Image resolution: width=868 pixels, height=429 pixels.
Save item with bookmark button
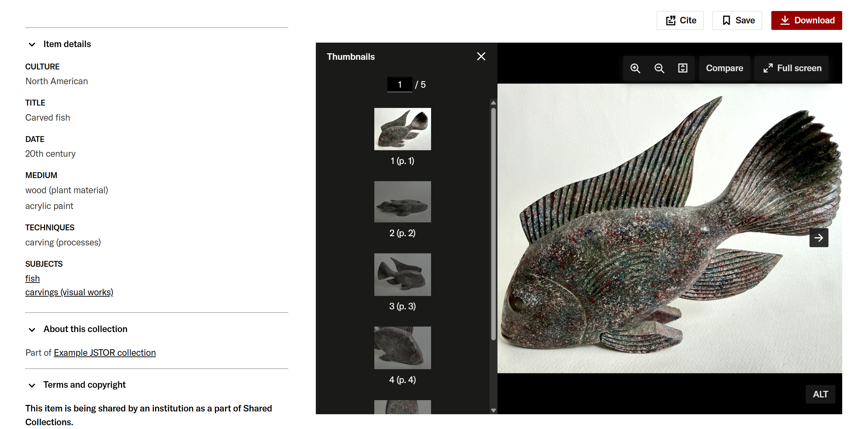737,20
